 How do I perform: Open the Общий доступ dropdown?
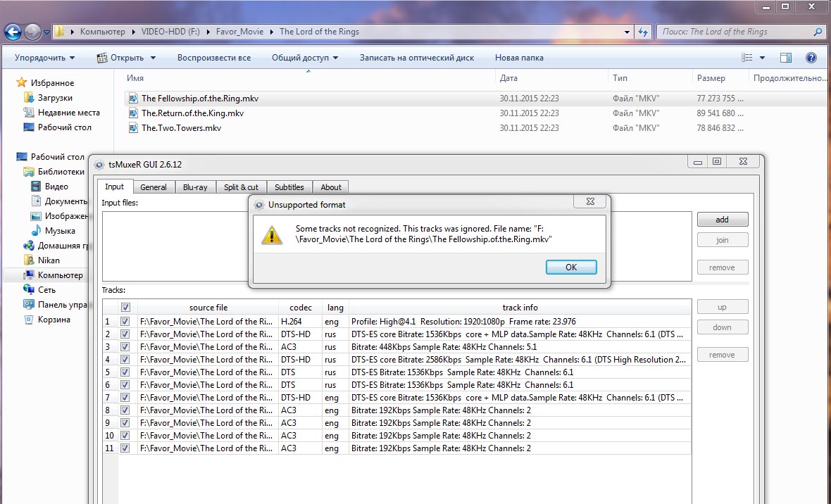pos(305,58)
